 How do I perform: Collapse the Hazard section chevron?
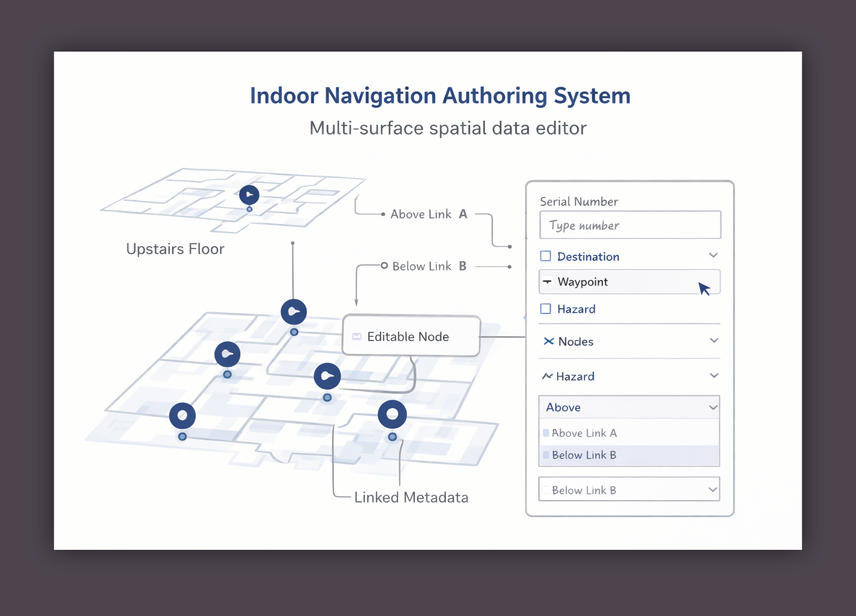point(713,375)
